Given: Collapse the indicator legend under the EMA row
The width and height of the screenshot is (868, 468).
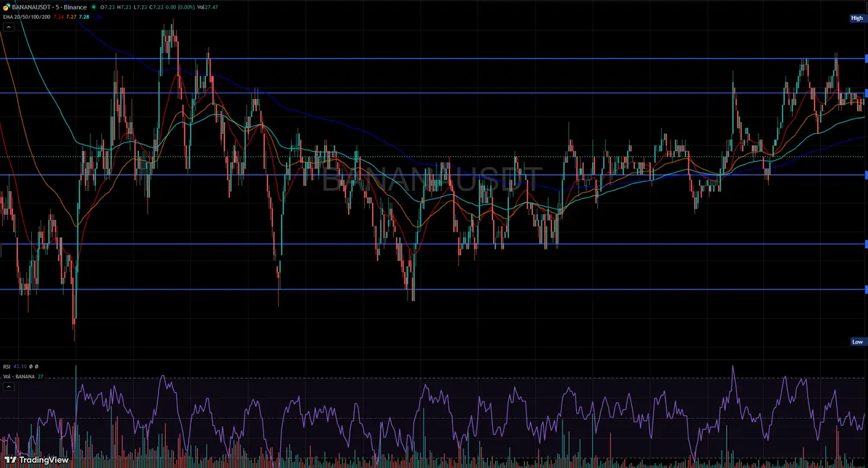Looking at the screenshot, I should tap(8, 27).
